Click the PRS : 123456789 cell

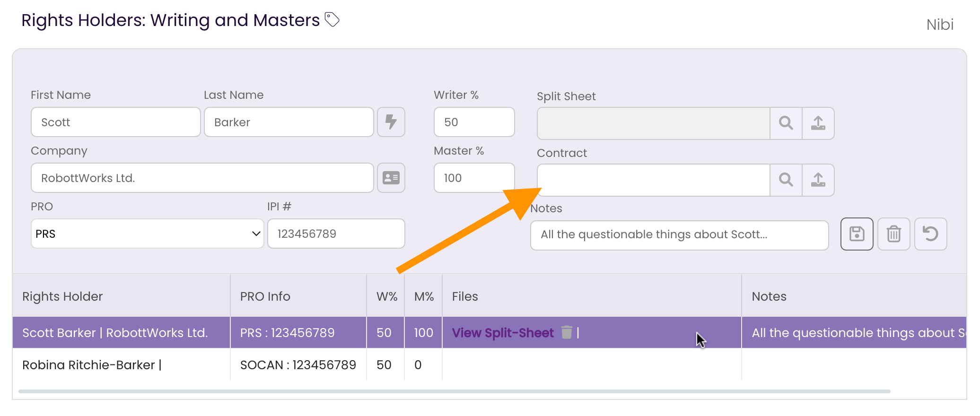[x=298, y=333]
